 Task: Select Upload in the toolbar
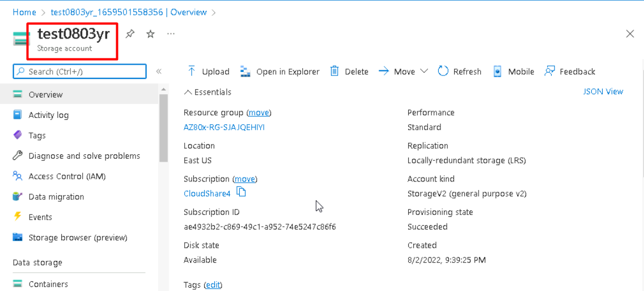click(215, 71)
